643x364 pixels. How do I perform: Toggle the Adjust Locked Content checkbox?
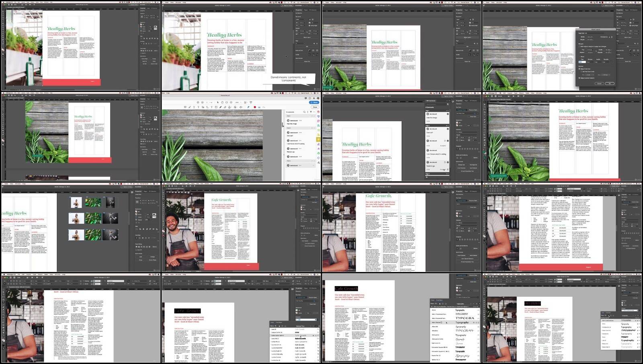pos(579,78)
